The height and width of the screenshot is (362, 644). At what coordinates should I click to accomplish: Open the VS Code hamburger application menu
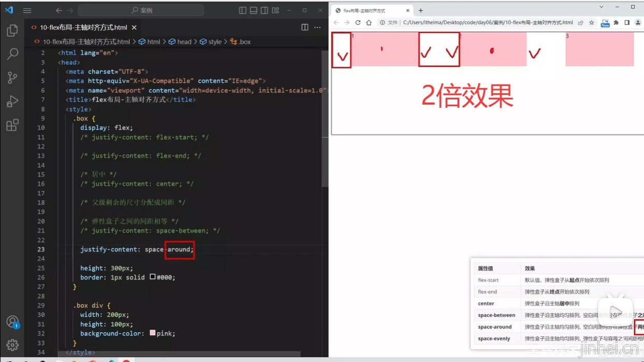[27, 10]
